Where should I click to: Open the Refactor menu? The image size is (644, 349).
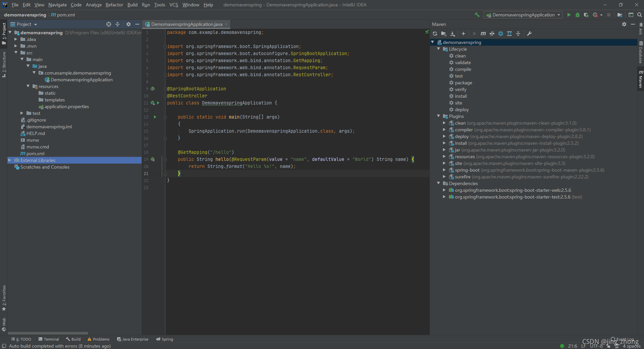114,5
